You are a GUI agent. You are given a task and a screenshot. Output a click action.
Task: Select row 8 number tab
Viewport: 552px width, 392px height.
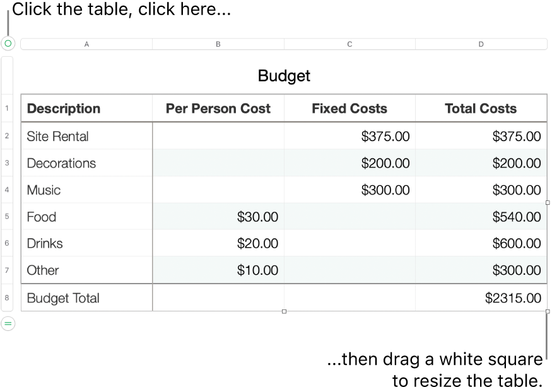pos(6,297)
